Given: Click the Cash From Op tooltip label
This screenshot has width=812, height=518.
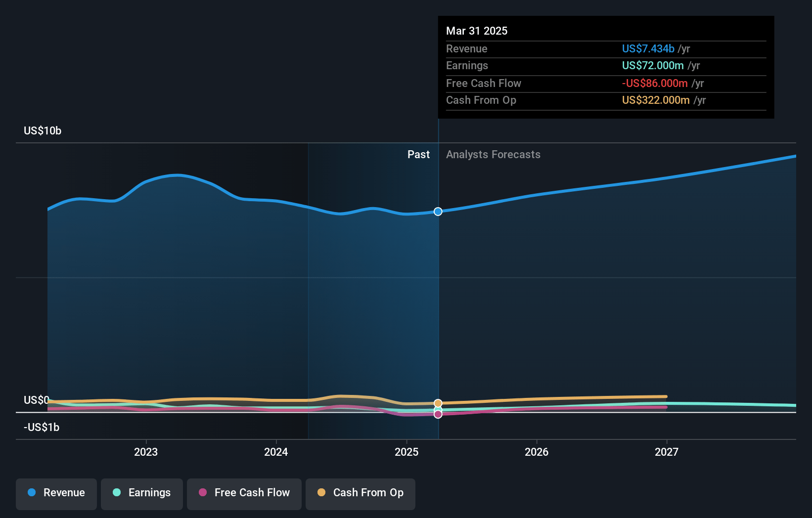Looking at the screenshot, I should (481, 100).
